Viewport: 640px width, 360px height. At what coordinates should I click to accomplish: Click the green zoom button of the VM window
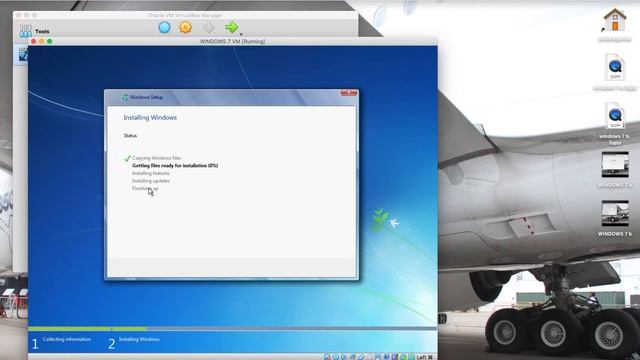49,41
